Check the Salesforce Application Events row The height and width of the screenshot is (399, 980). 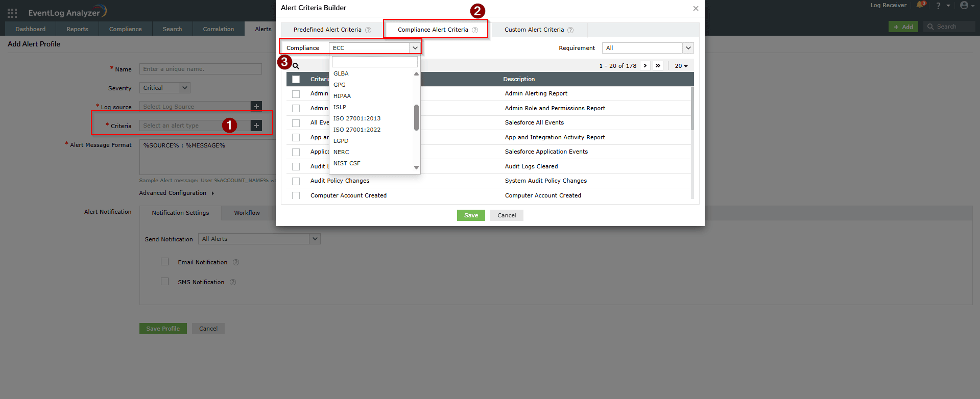click(x=296, y=152)
